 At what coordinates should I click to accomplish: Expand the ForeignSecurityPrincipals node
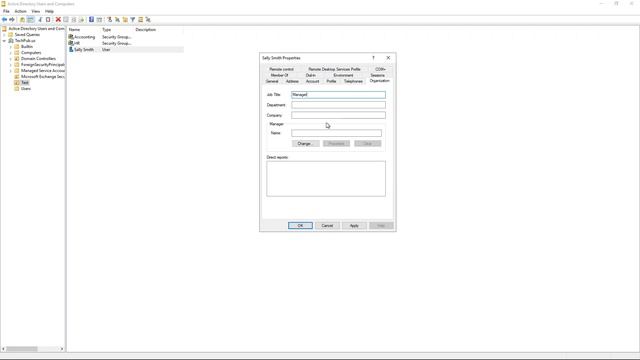tap(11, 64)
